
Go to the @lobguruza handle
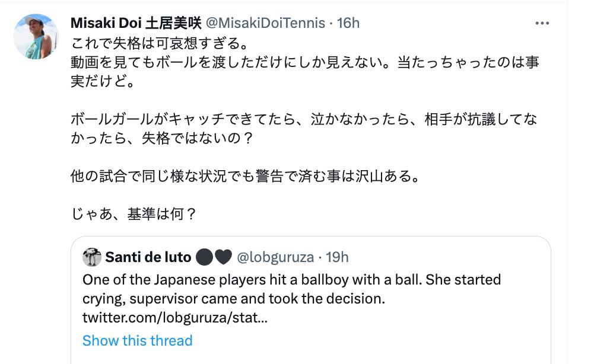point(275,257)
